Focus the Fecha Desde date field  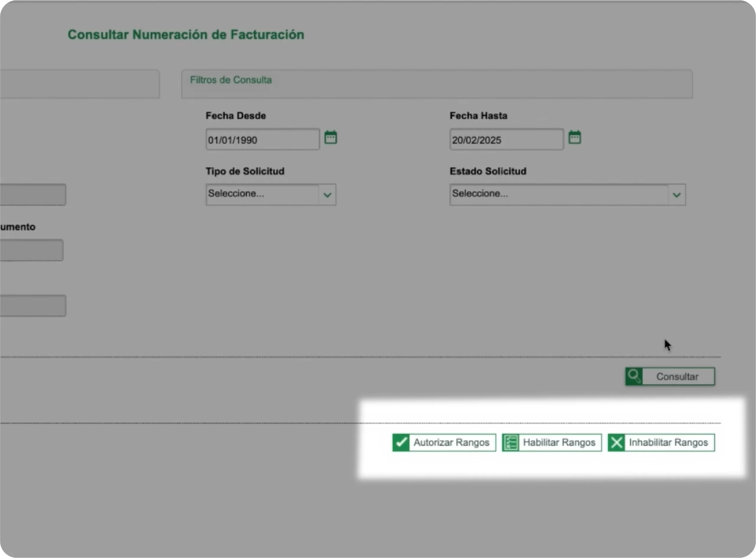pyautogui.click(x=263, y=139)
